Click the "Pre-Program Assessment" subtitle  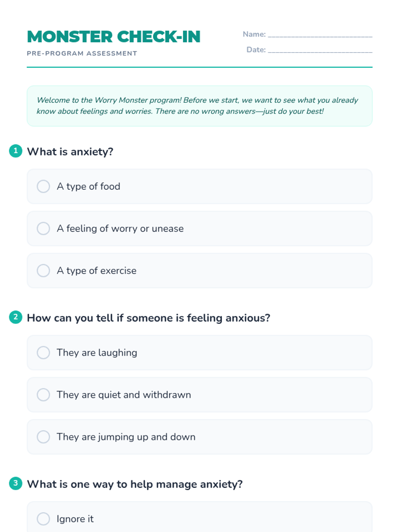coord(82,54)
